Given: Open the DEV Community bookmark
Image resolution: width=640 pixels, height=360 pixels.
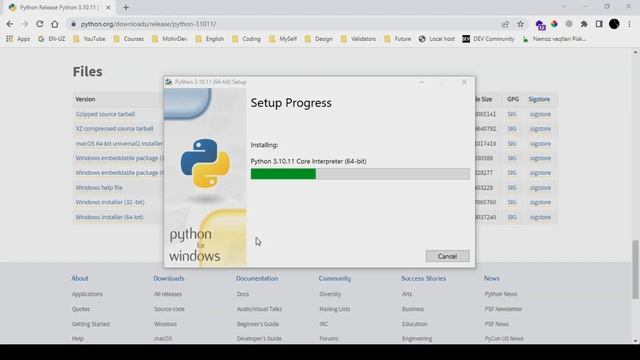Looking at the screenshot, I should pos(488,39).
